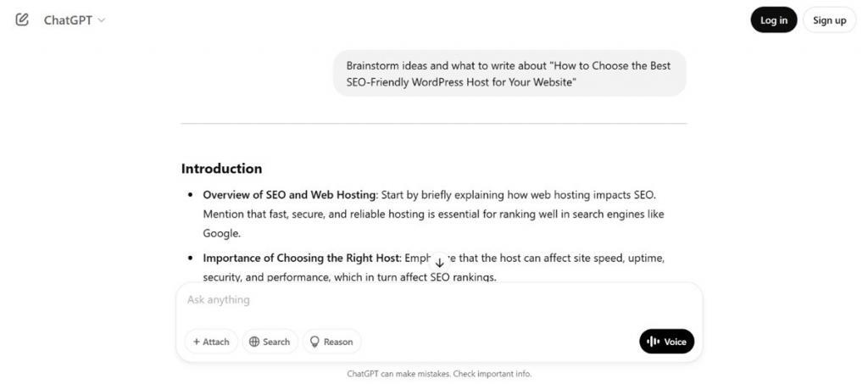Image resolution: width=868 pixels, height=384 pixels.
Task: Click the bold Overview of SEO and Web Hosting text
Action: tap(289, 194)
